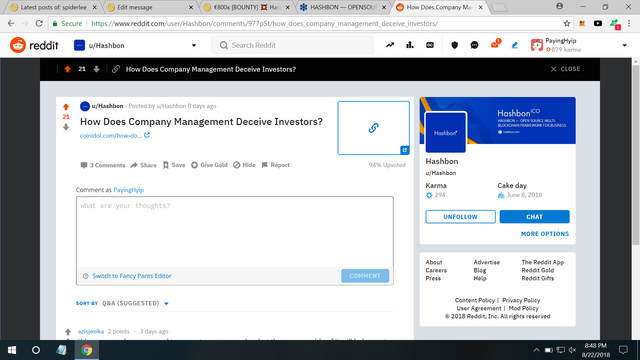Click the CHAT button on Hashbon profile
This screenshot has height=360, width=640.
tap(534, 217)
